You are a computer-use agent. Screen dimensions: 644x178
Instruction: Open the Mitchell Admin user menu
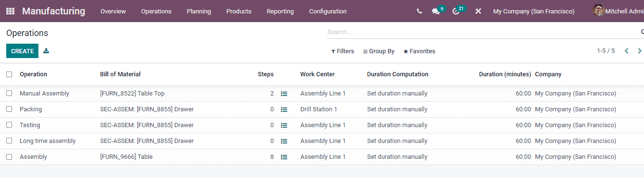pos(618,11)
